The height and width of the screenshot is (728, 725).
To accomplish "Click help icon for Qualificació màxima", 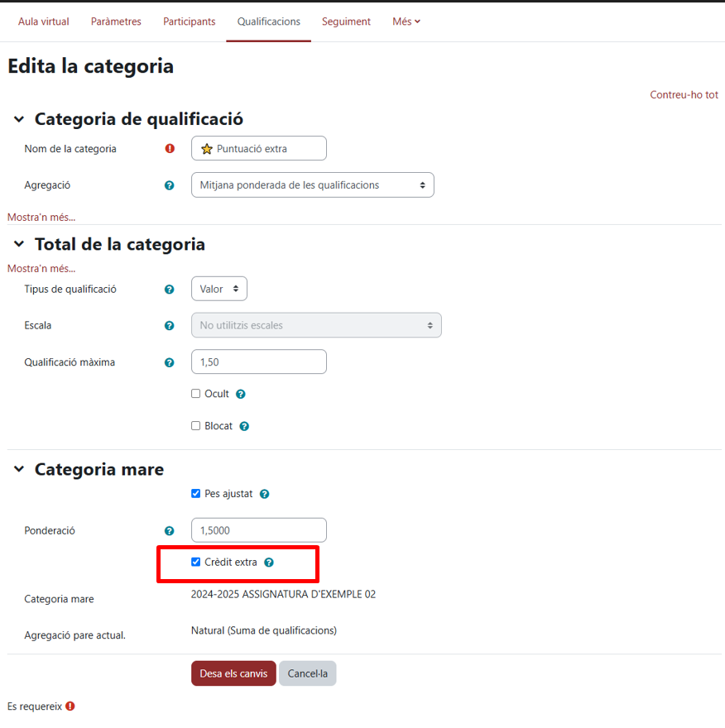I will [x=170, y=362].
